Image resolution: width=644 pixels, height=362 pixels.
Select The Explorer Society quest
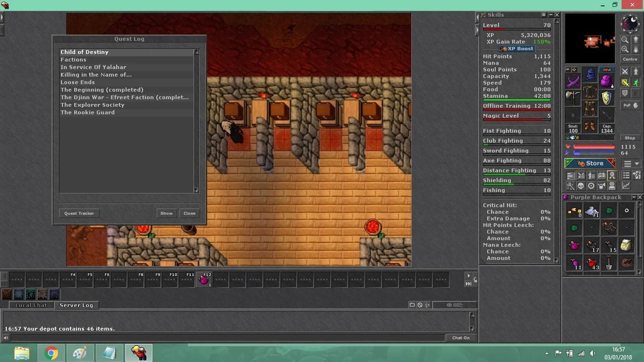[126, 105]
